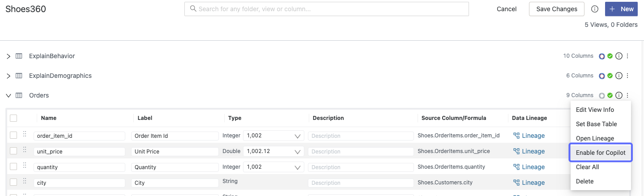
Task: Click the Copilot status circle for ExplainBehavior
Action: 602,56
